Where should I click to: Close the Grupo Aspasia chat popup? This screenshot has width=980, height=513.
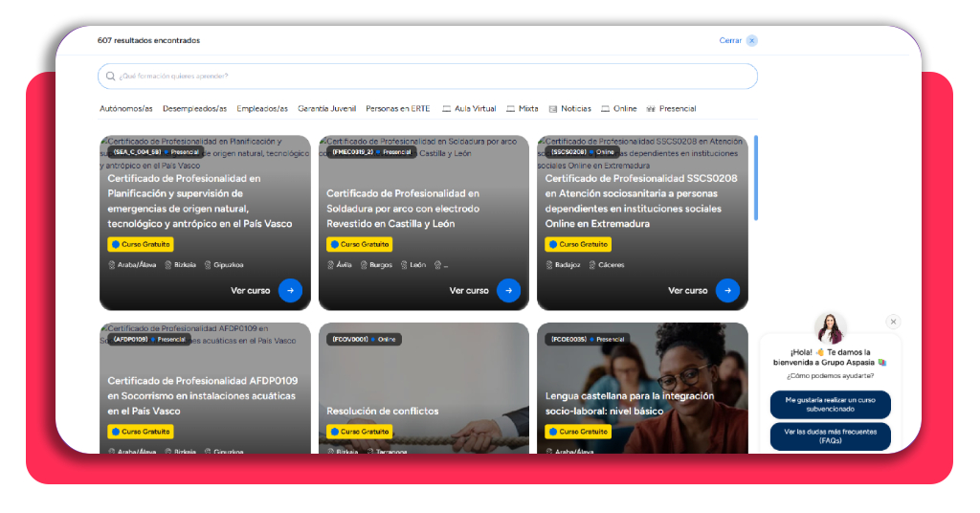(x=893, y=322)
